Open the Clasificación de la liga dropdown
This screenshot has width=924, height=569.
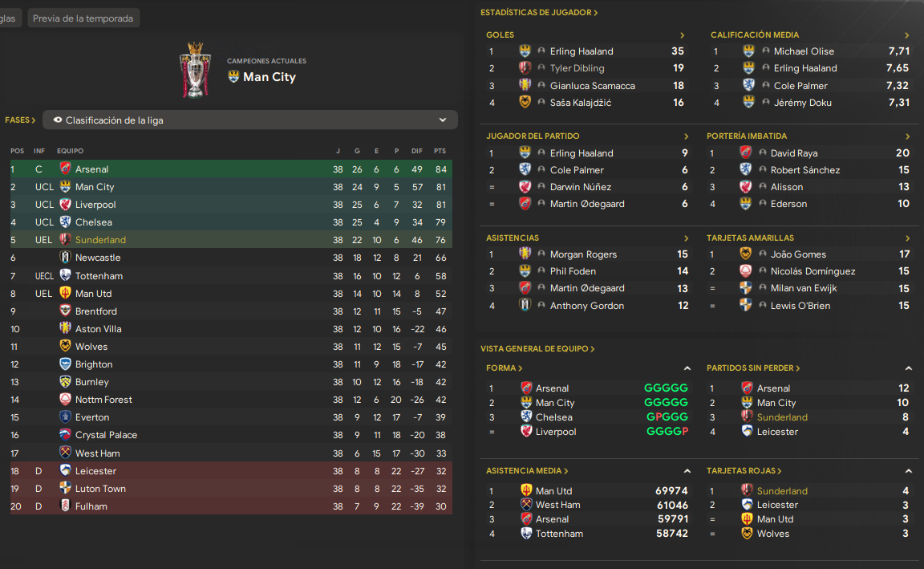point(250,120)
